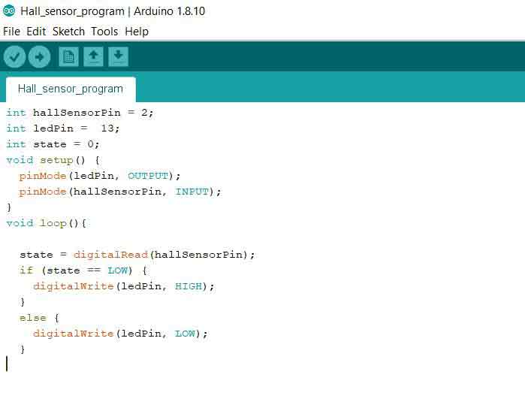The width and height of the screenshot is (525, 420).
Task: Click the 'else {' line
Action: coord(39,318)
